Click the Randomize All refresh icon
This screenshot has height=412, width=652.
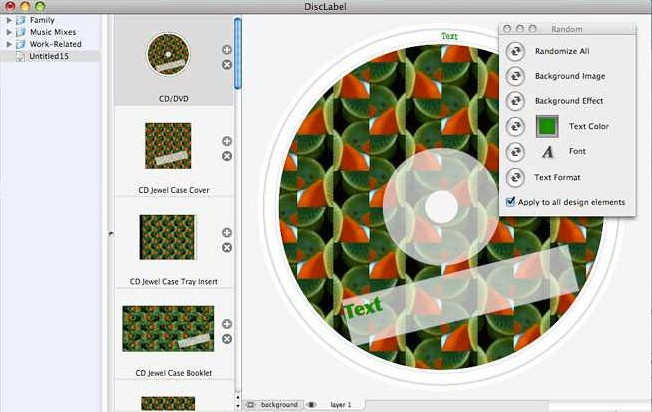[516, 52]
